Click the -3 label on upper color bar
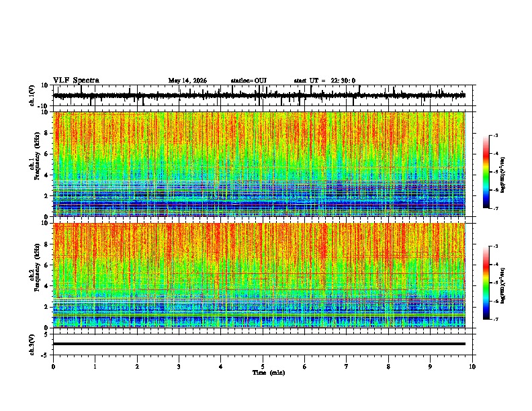Screen dimensions: 532x411 point(495,135)
